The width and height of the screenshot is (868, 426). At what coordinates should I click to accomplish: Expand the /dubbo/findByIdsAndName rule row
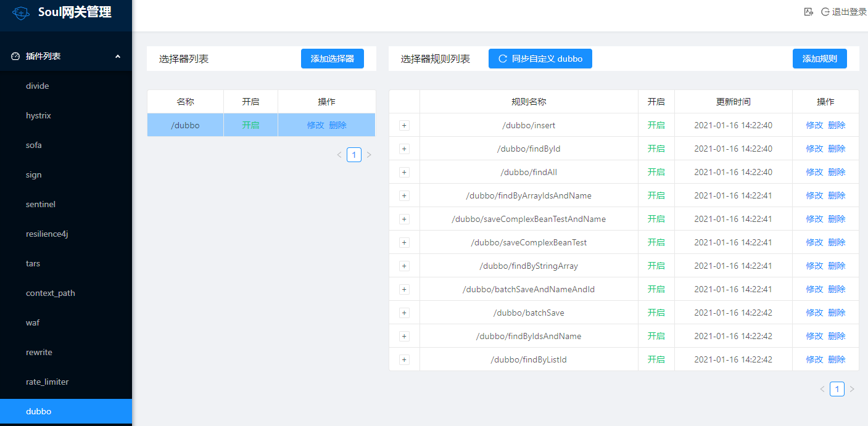tap(404, 336)
